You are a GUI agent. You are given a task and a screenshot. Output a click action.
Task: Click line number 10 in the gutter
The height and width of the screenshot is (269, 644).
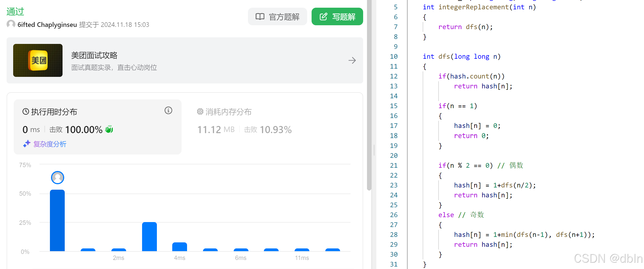coord(394,57)
